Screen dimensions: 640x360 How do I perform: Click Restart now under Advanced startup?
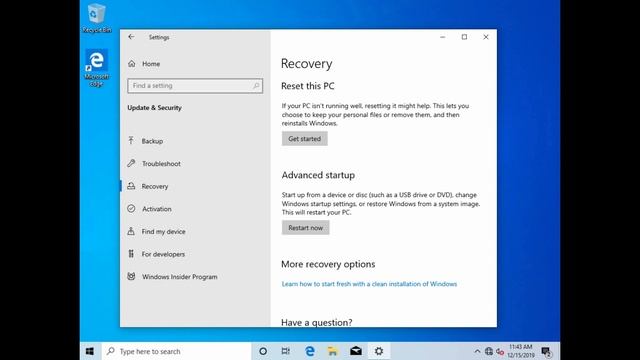305,228
